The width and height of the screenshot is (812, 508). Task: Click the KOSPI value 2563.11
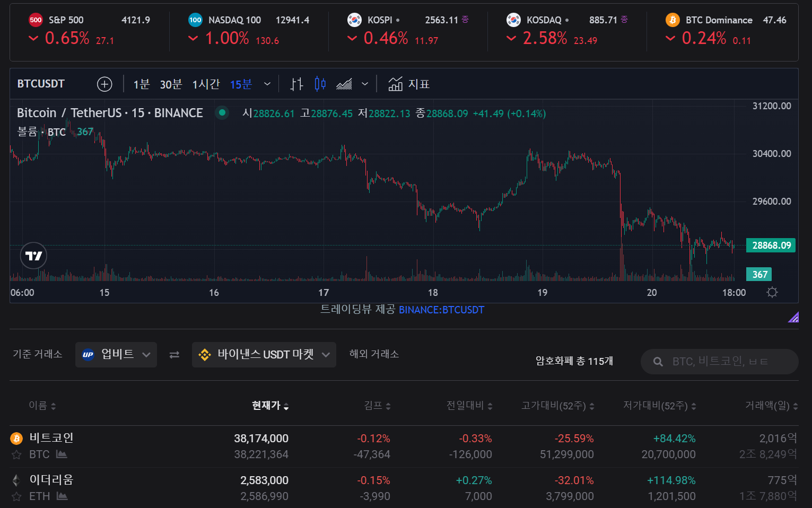click(x=441, y=20)
